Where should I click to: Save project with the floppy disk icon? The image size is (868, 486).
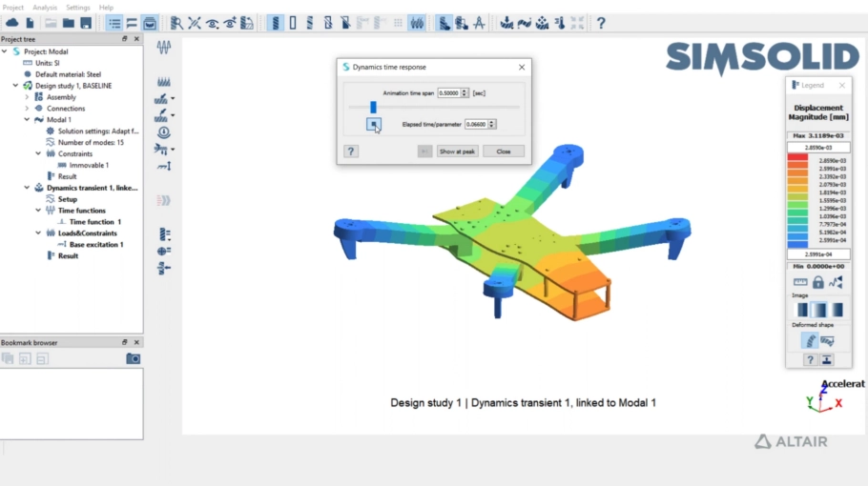[86, 23]
